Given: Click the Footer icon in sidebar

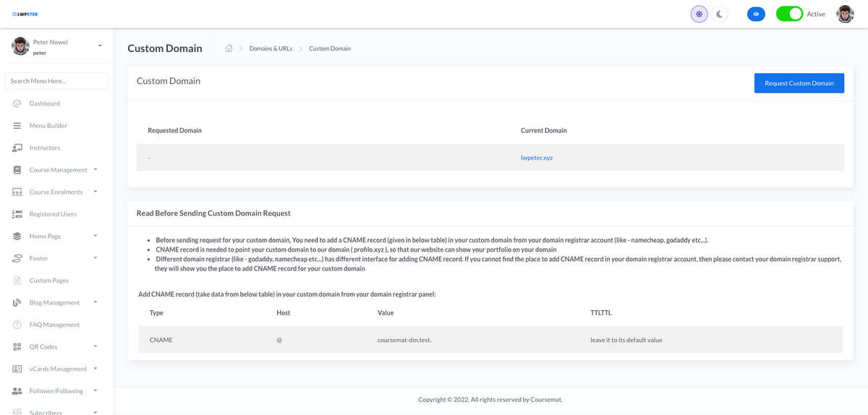Looking at the screenshot, I should tap(17, 258).
